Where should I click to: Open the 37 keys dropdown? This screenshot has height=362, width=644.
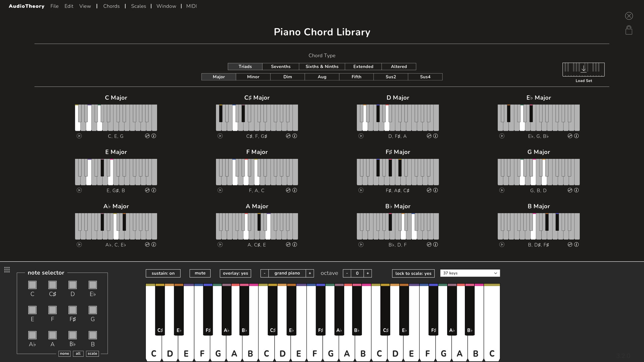pyautogui.click(x=470, y=273)
